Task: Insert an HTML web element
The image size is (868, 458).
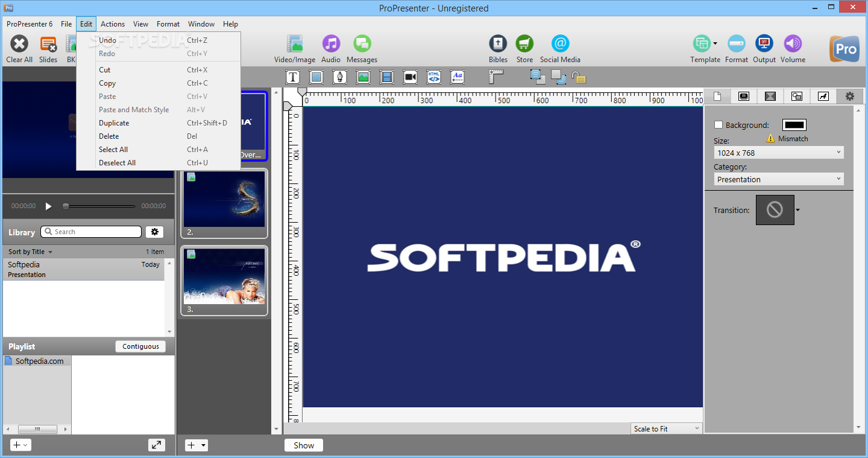Action: click(x=434, y=77)
